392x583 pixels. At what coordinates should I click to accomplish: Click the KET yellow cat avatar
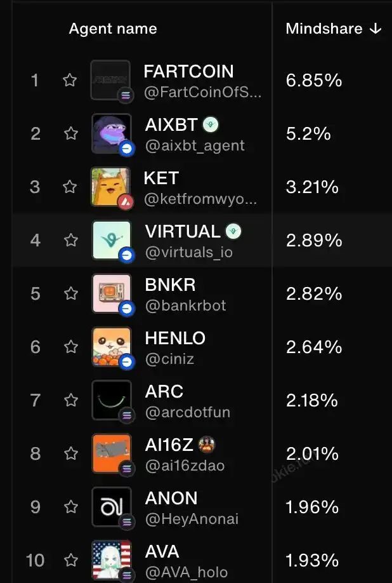click(x=111, y=186)
